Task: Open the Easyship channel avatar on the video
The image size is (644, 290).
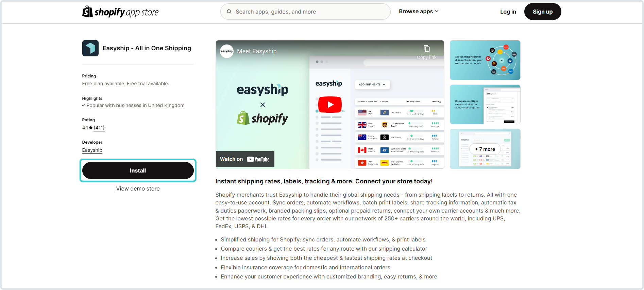Action: (227, 51)
